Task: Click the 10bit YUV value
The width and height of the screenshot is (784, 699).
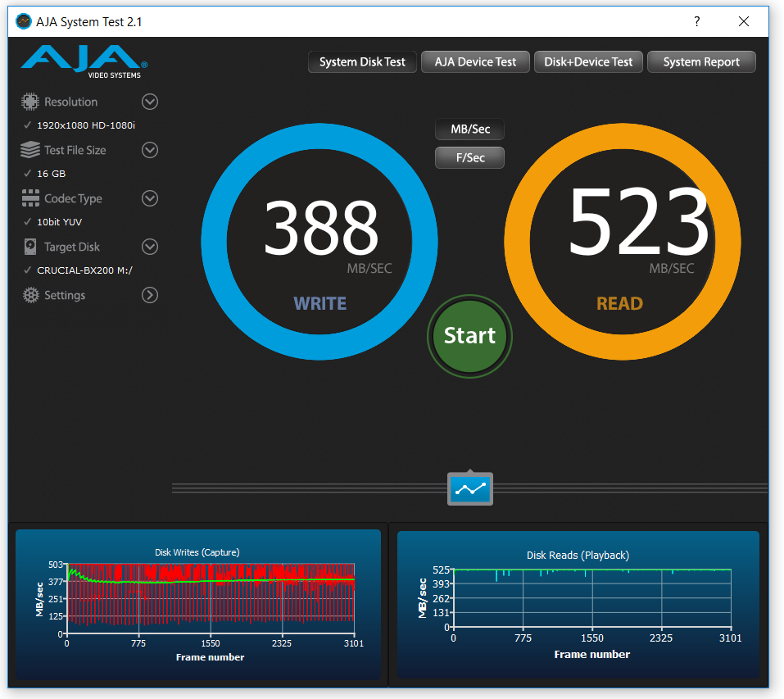Action: (x=60, y=221)
